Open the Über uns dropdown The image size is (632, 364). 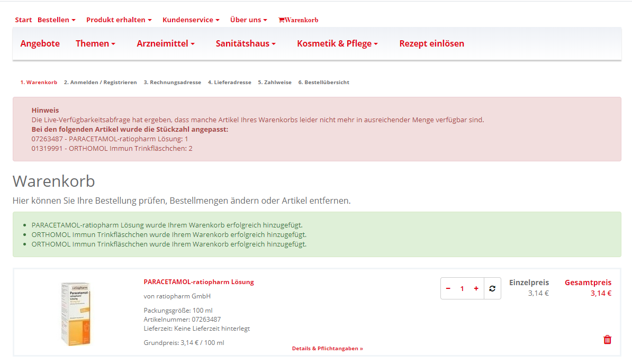(248, 20)
